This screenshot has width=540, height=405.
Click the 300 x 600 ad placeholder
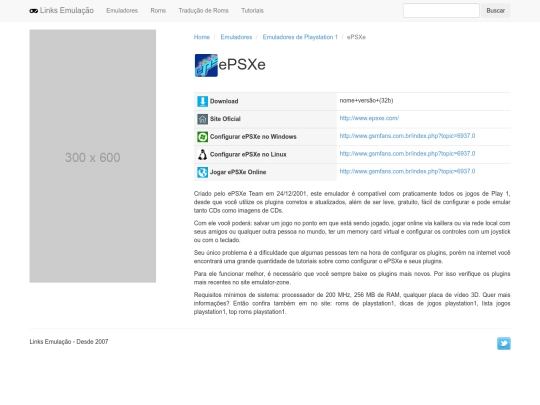[x=93, y=156]
